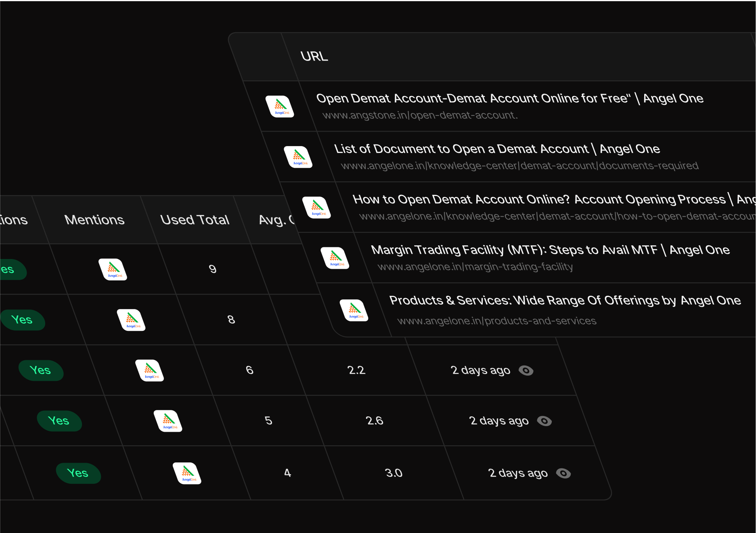Click '2 days ago' in the 3.0 row
This screenshot has width=756, height=533.
(518, 473)
